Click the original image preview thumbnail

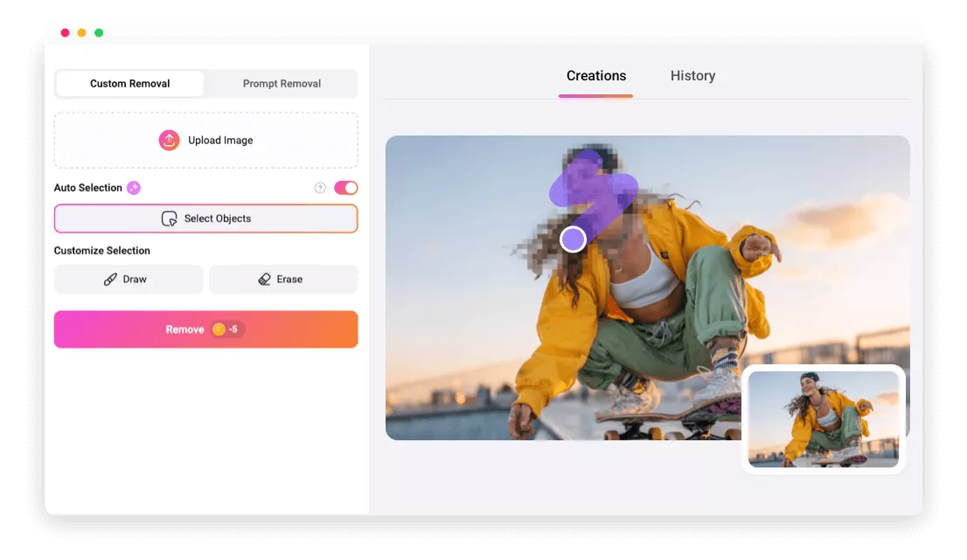[x=823, y=418]
